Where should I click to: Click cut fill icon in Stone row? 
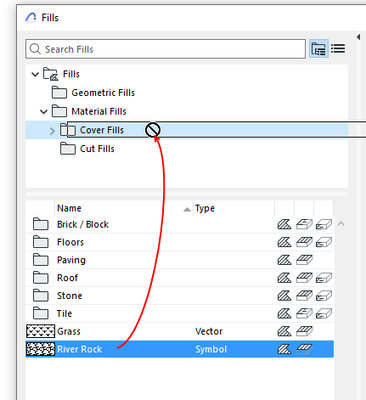pos(324,296)
